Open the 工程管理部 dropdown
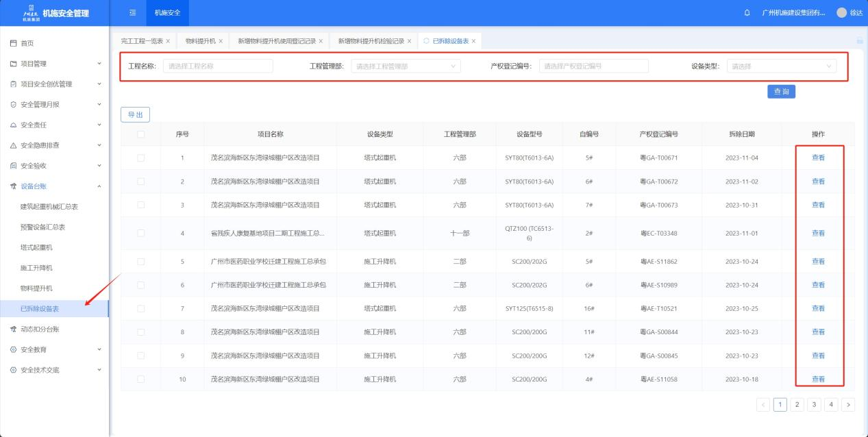 tap(406, 66)
